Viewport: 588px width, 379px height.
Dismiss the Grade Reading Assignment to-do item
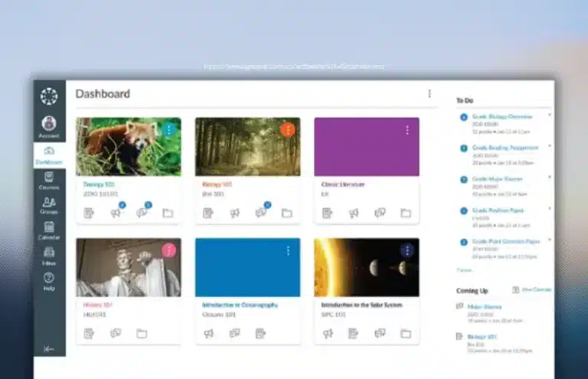549,145
